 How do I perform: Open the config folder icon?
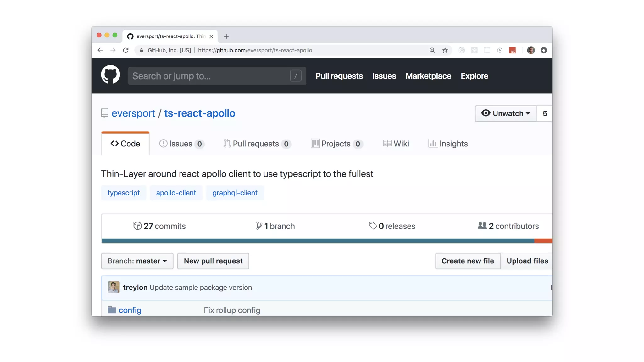112,310
